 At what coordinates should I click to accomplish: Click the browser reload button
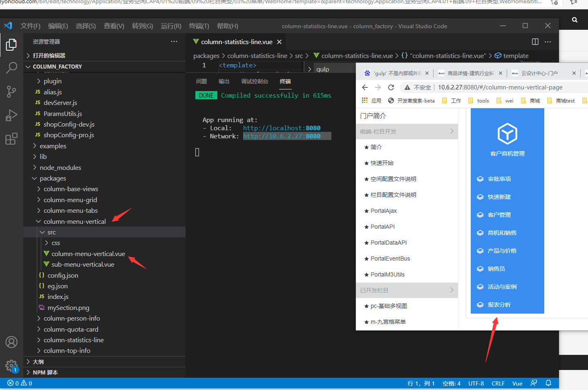[x=391, y=87]
